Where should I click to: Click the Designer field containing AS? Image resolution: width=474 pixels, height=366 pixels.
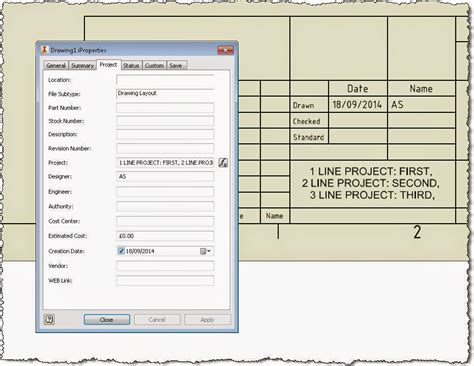[165, 176]
